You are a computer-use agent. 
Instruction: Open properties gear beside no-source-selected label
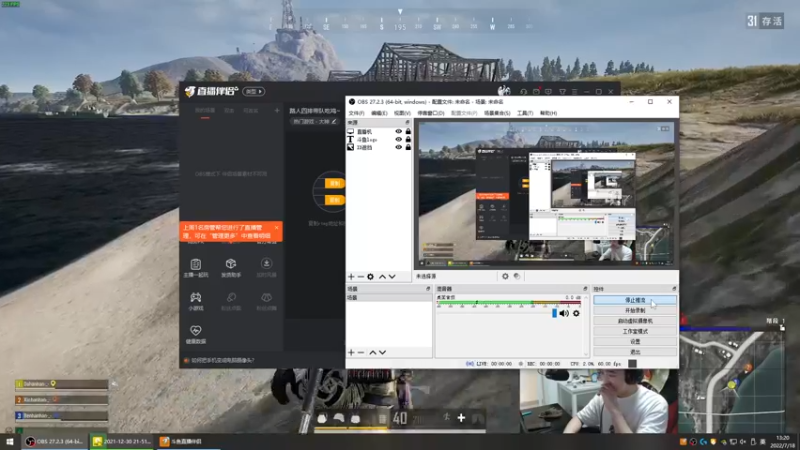(505, 276)
